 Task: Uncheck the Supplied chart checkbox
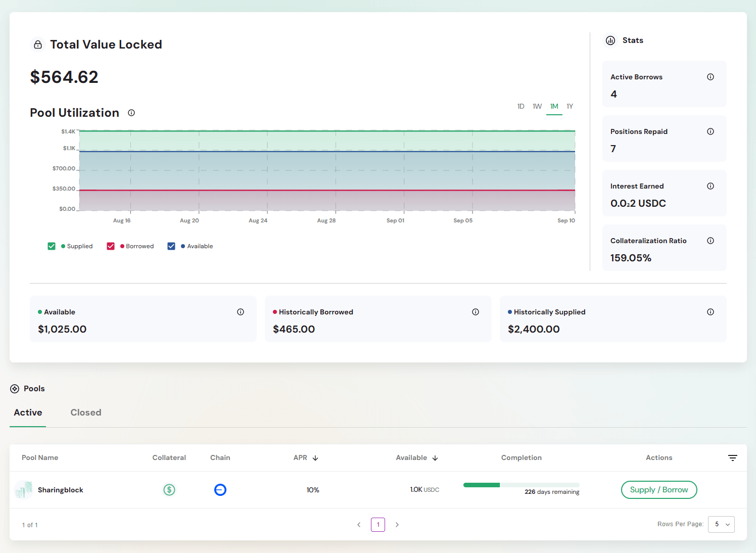[52, 246]
